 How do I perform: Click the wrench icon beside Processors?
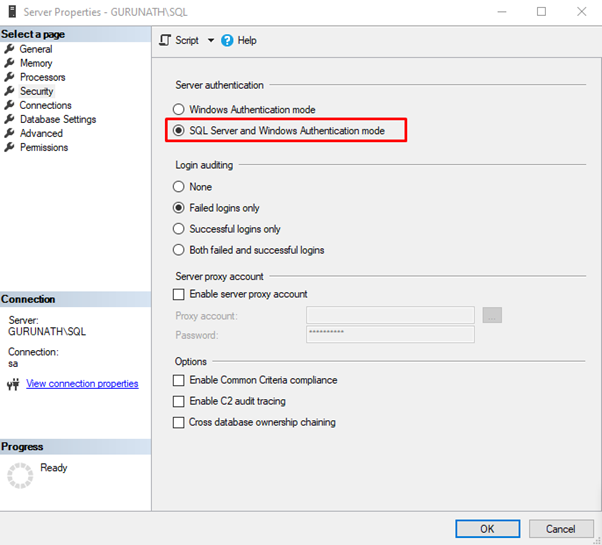pyautogui.click(x=9, y=77)
